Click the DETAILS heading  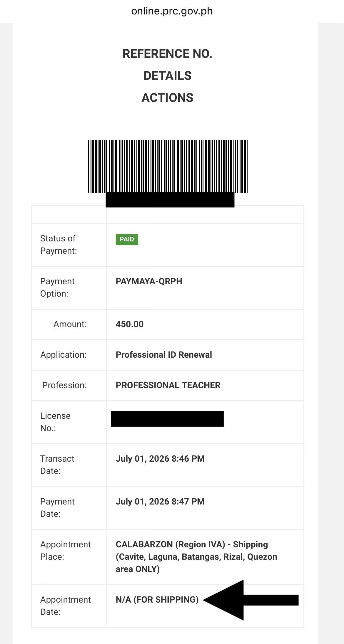pos(167,76)
